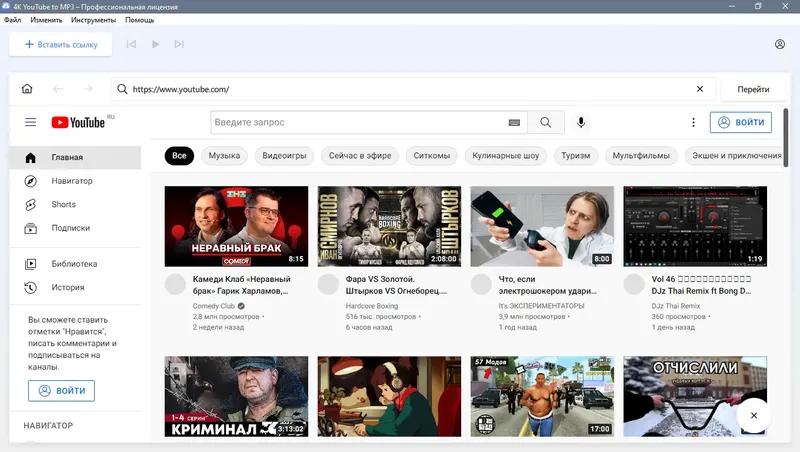Click the YouTube page vertical scrollbar
Viewport: 800px width, 452px height.
coord(786,138)
